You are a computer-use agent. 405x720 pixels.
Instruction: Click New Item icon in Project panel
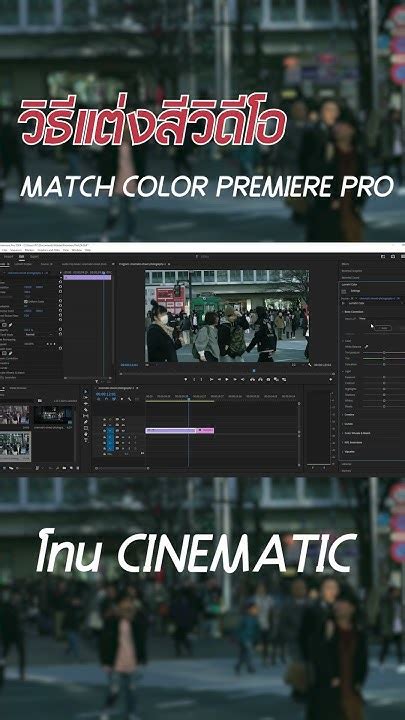[x=71, y=468]
